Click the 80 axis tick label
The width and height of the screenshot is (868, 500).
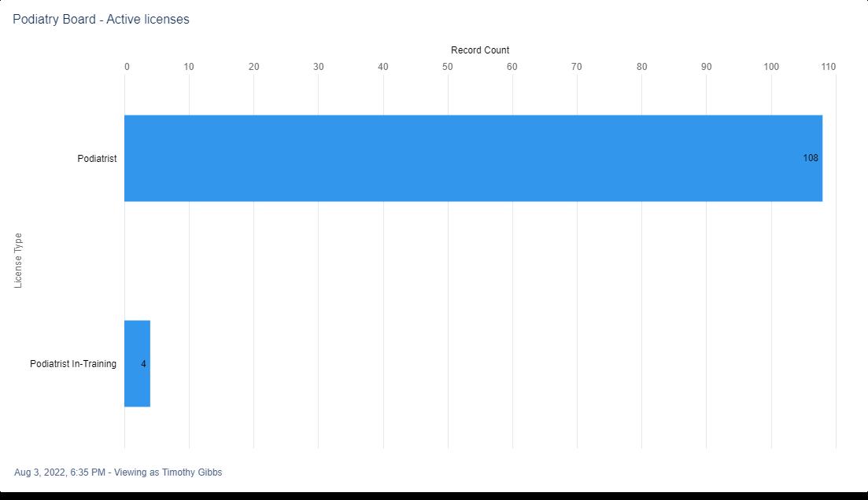[641, 67]
